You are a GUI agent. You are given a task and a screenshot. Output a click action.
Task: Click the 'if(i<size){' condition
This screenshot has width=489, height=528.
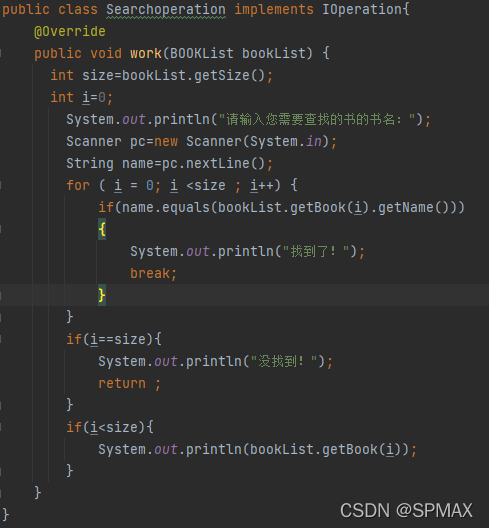click(x=110, y=427)
